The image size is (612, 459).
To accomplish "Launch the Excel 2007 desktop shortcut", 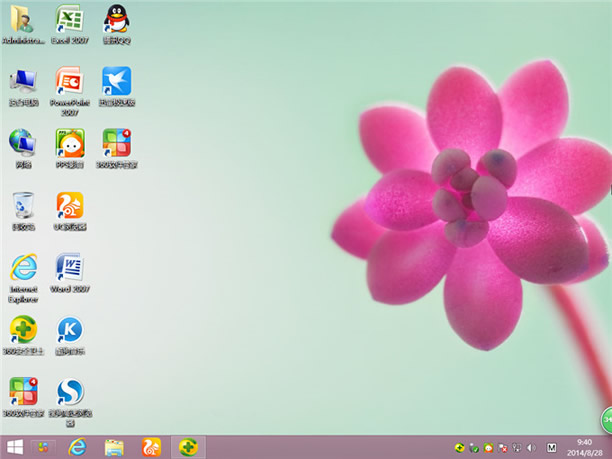I will (69, 20).
